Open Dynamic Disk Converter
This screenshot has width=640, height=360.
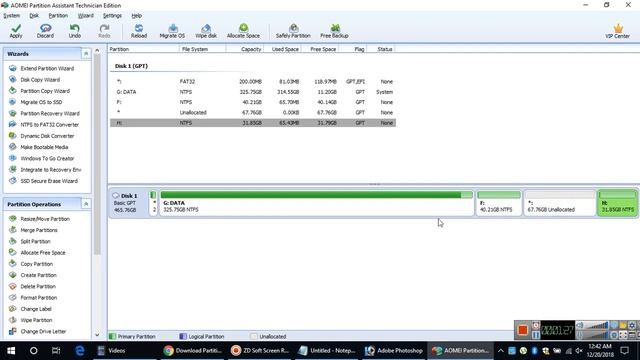(47, 136)
